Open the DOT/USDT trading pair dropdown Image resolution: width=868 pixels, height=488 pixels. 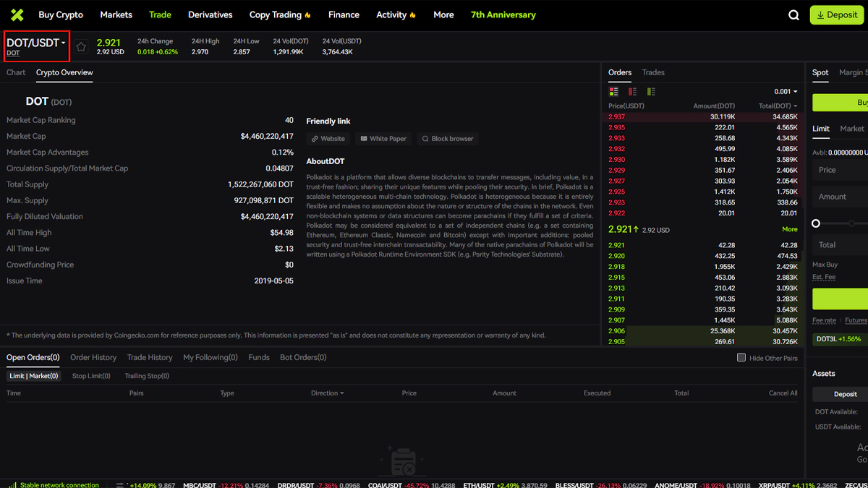(36, 43)
